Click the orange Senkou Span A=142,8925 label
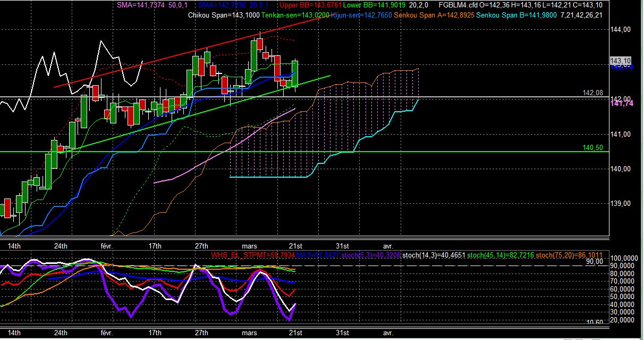 point(434,15)
